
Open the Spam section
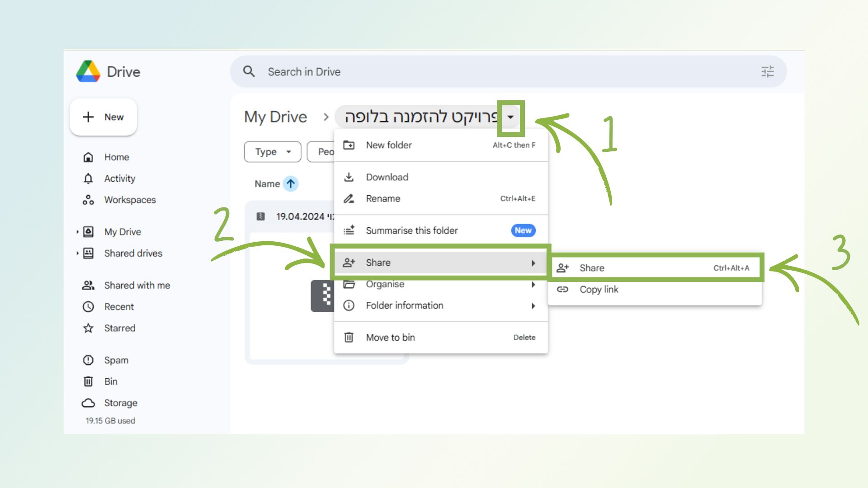[115, 360]
